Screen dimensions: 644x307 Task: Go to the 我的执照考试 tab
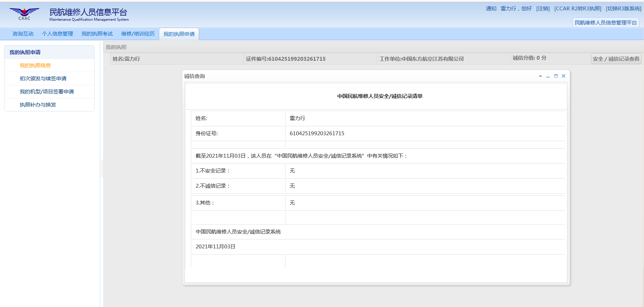pyautogui.click(x=97, y=34)
